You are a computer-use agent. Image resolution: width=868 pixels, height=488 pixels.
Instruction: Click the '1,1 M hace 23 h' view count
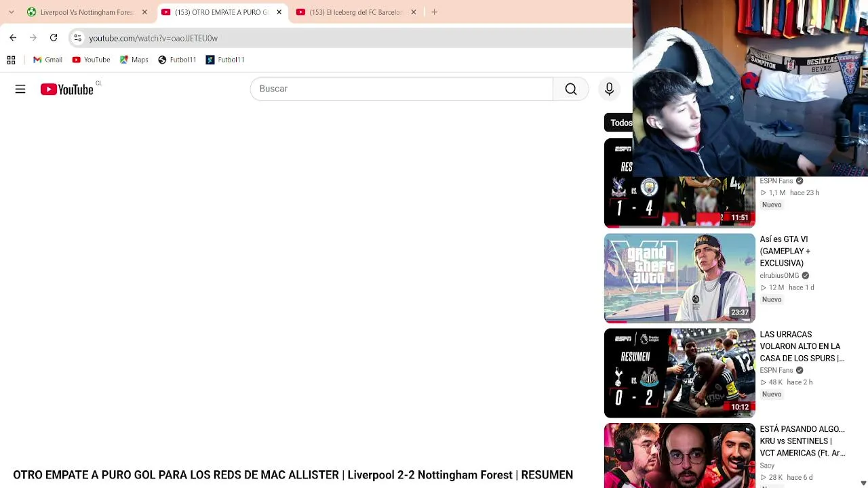[x=790, y=192]
